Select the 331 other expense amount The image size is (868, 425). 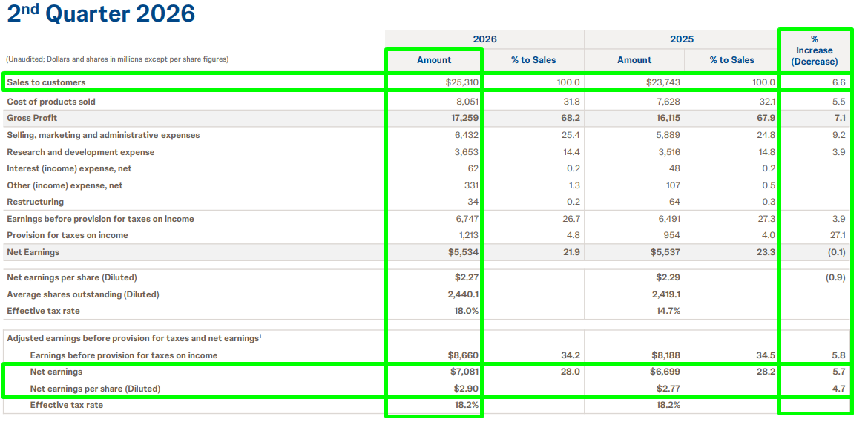[470, 186]
